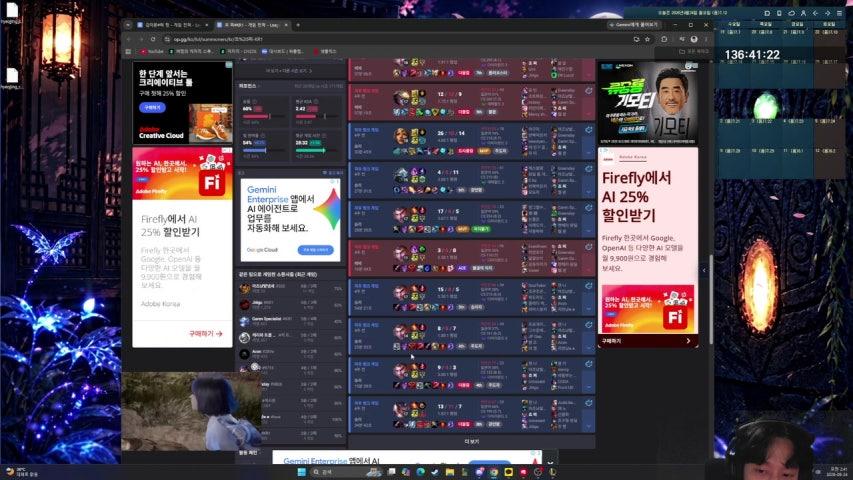The width and height of the screenshot is (853, 480).
Task: Open replay icon on the 13-kill match row
Action: [589, 403]
